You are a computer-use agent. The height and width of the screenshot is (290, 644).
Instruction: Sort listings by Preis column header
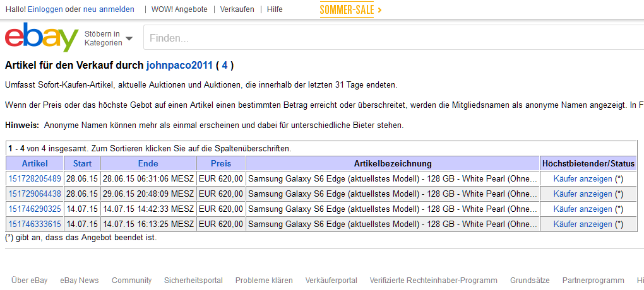221,164
